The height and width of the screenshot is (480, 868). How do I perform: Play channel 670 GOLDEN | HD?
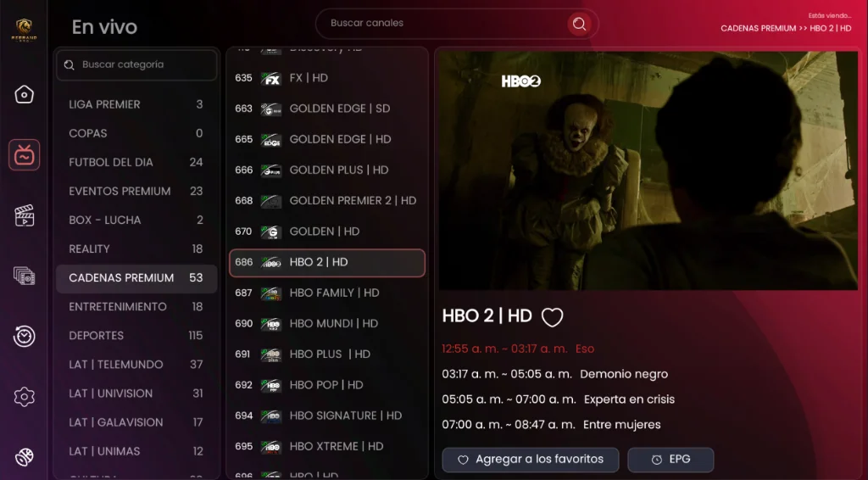327,232
